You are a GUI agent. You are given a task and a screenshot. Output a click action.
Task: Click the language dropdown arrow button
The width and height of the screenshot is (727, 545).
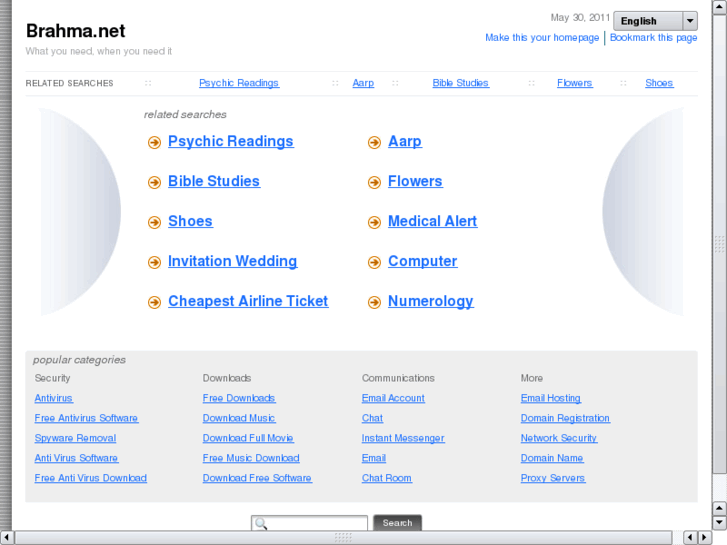click(690, 21)
